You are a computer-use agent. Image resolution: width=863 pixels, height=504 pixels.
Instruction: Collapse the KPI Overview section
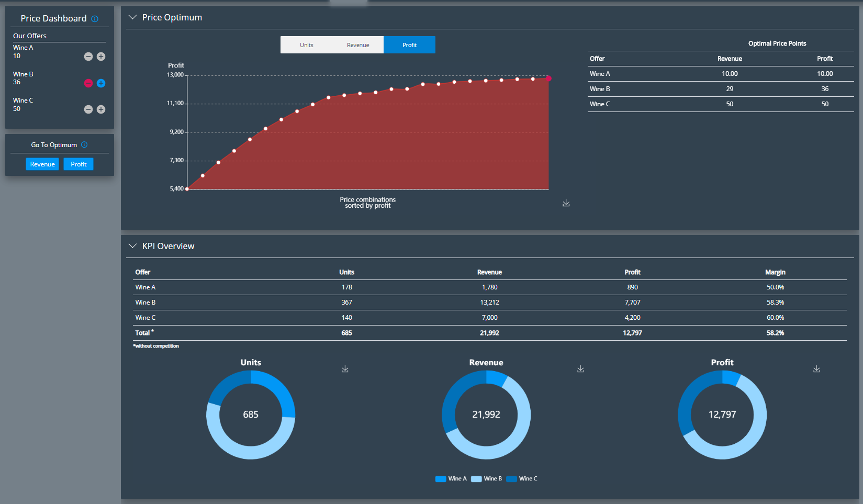pos(132,246)
